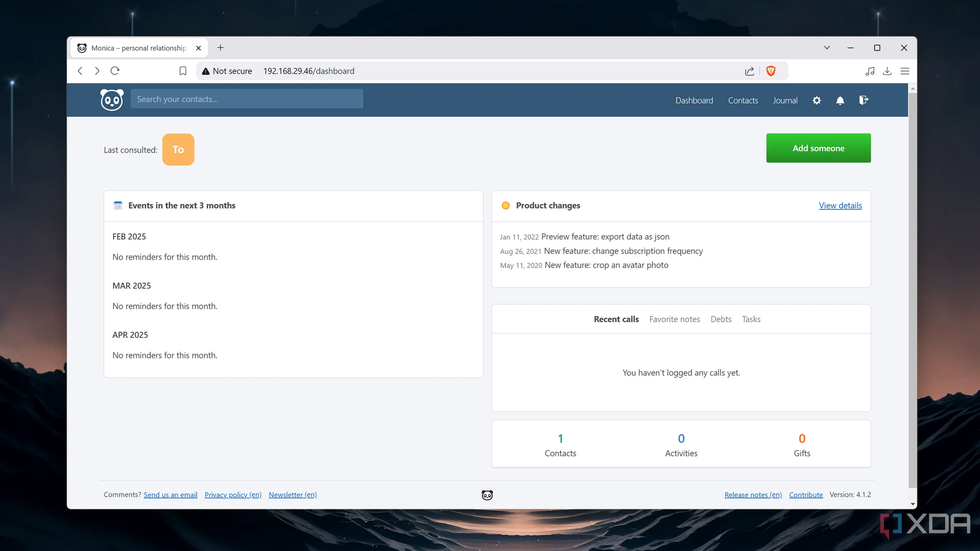The width and height of the screenshot is (980, 551).
Task: Click 'Version: 4.1.2' text in footer
Action: click(850, 494)
